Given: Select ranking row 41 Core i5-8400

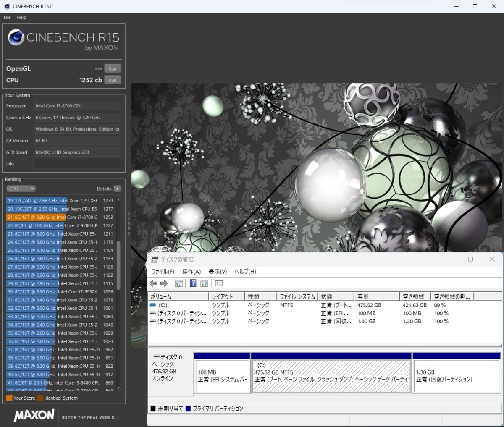Looking at the screenshot, I should tap(60, 382).
